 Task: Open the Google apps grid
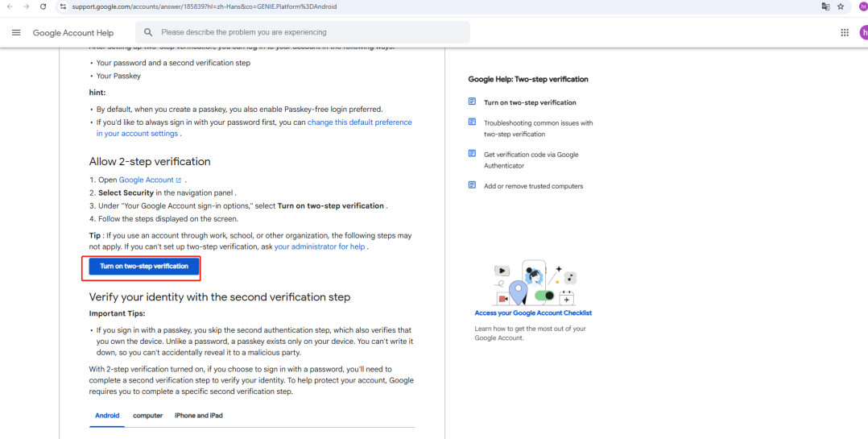pos(845,33)
